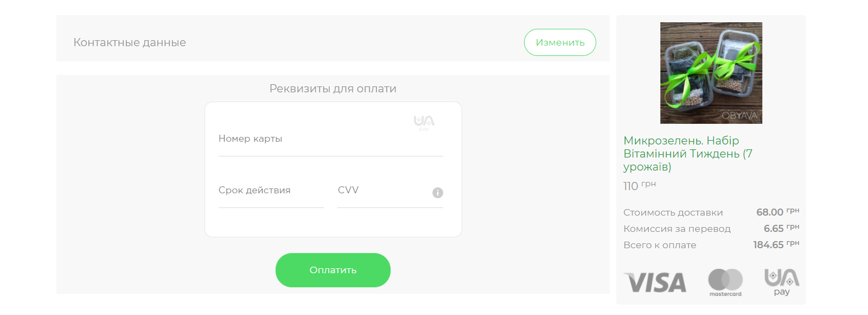Viewport: 868px width, 315px height.
Task: Click the 110 грн product price
Action: coord(639,186)
